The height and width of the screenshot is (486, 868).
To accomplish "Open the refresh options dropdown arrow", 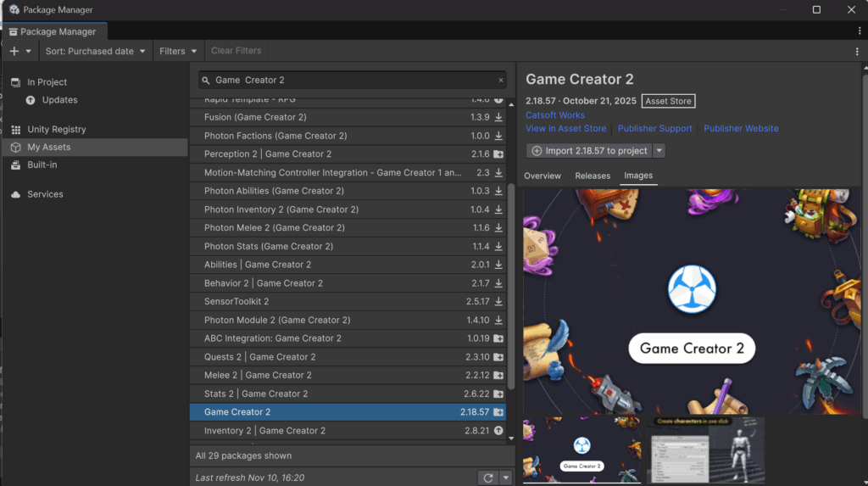I will click(x=506, y=478).
